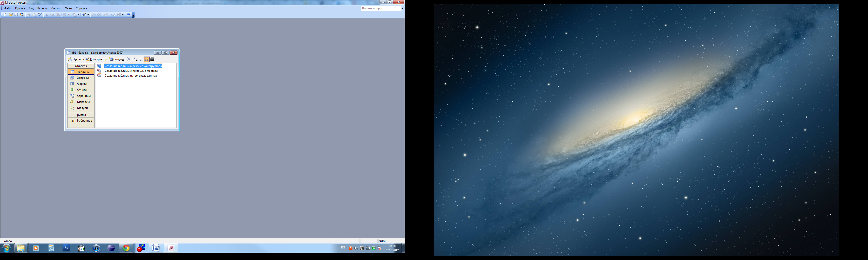Open the Окно menu

click(x=68, y=8)
